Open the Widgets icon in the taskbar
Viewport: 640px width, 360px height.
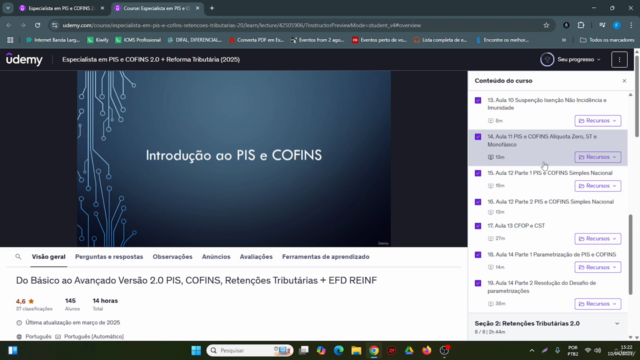coord(13,351)
